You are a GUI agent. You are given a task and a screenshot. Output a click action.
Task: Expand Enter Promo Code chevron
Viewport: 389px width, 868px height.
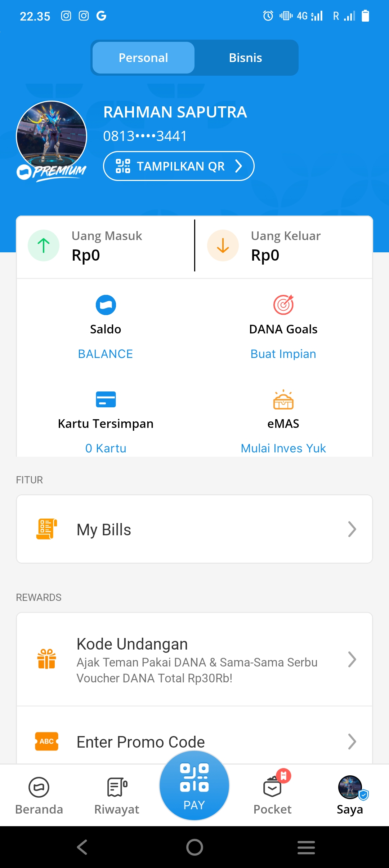(x=352, y=741)
